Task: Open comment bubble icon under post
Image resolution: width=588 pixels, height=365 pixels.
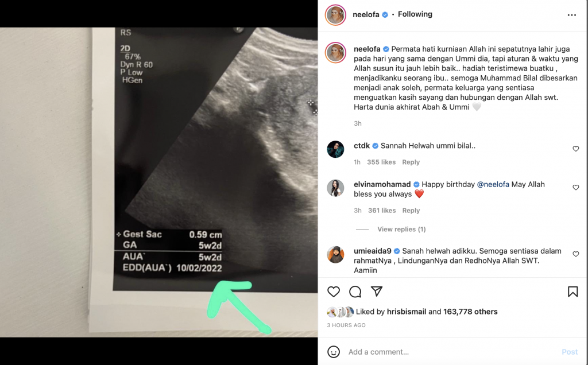Action: point(355,292)
